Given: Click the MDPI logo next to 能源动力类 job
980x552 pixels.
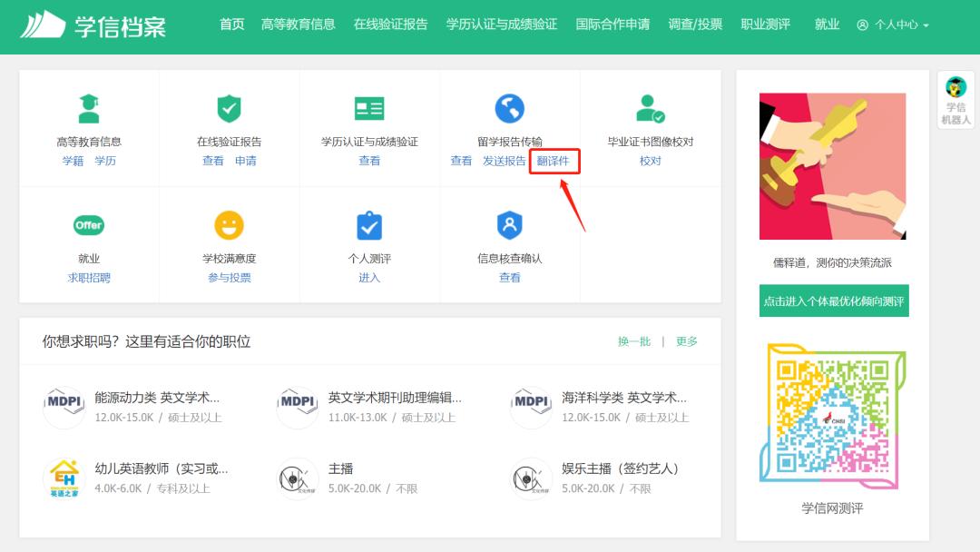Looking at the screenshot, I should (x=64, y=408).
